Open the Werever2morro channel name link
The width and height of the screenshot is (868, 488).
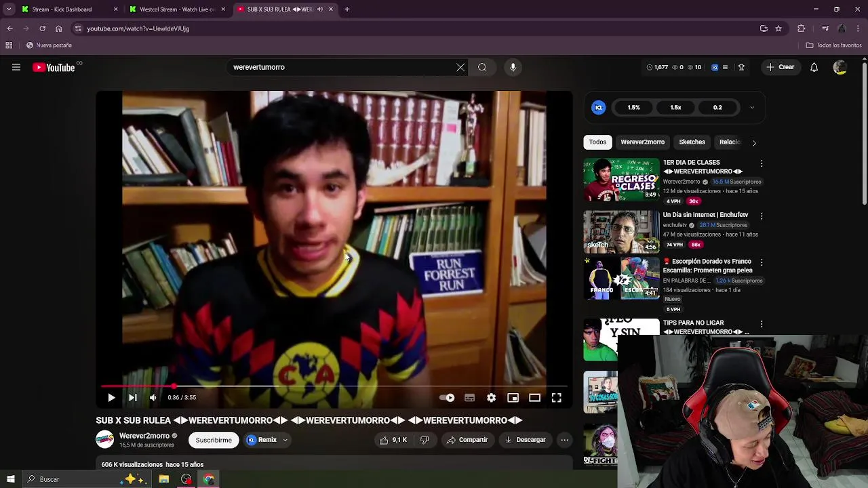point(144,436)
